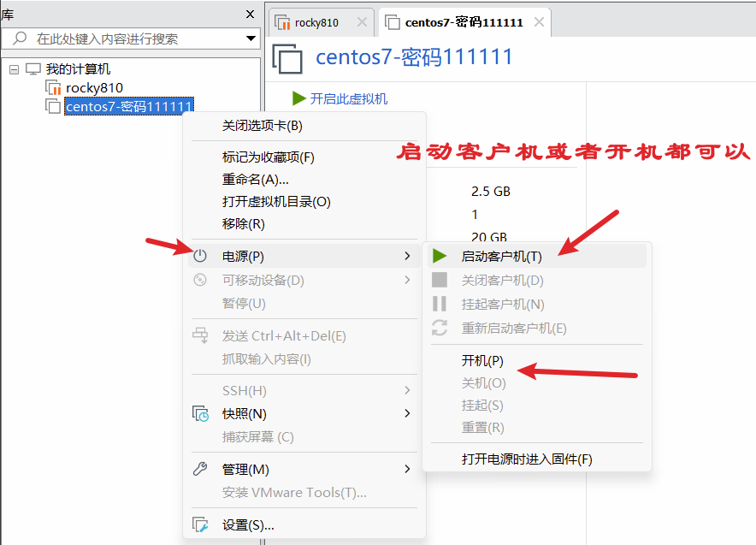Image resolution: width=756 pixels, height=545 pixels.
Task: Click the green play icon for 启动客户机(T)
Action: pyautogui.click(x=440, y=256)
